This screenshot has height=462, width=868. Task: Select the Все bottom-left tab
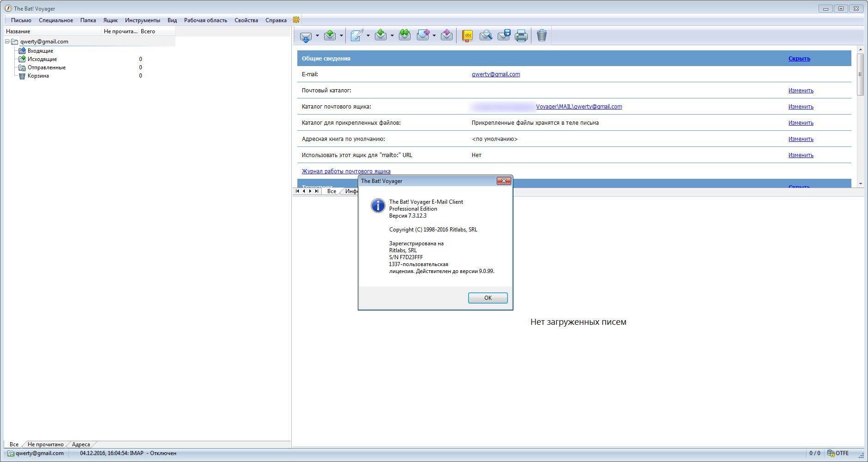click(14, 444)
